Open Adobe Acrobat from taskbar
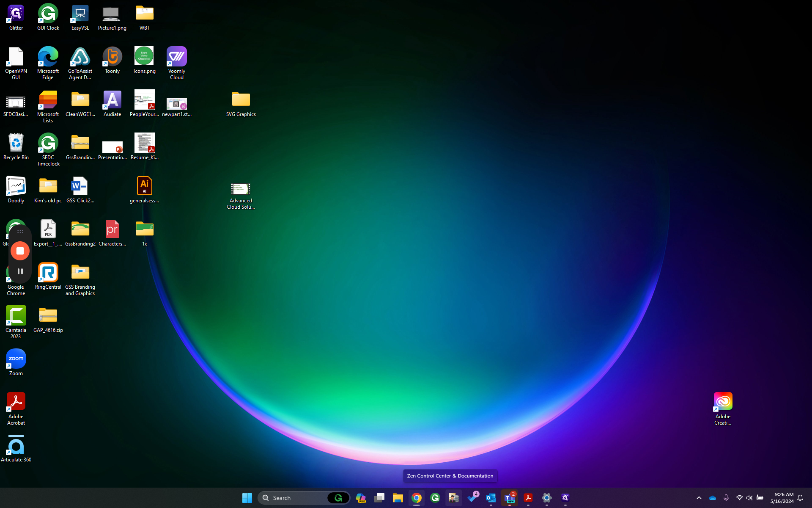This screenshot has height=508, width=812. 528,498
